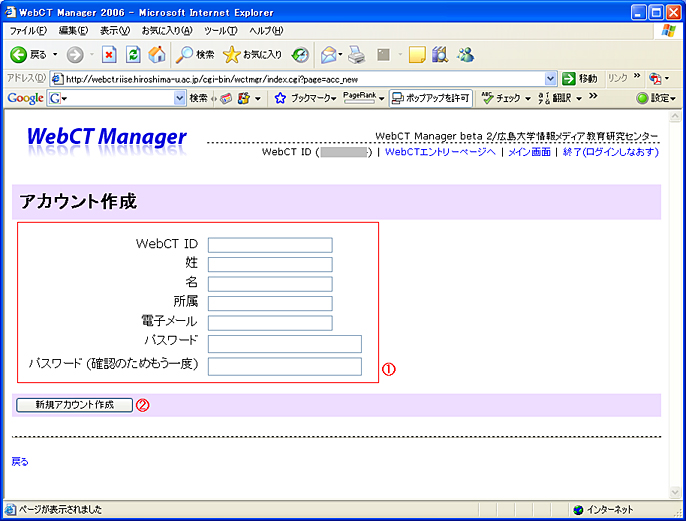
Task: Click the Google toolbar 検索 search button
Action: [198, 98]
